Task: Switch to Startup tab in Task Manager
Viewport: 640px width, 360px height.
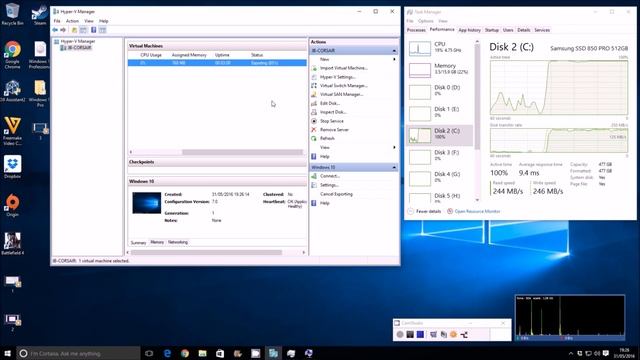Action: [491, 30]
